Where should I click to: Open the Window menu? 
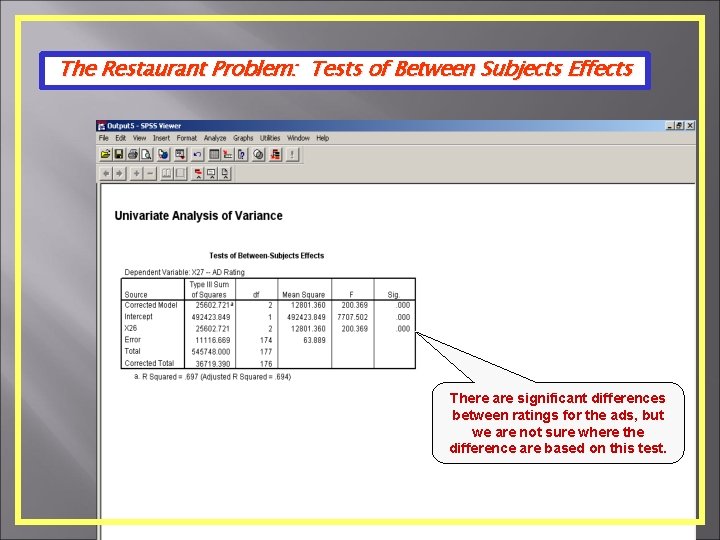point(298,138)
